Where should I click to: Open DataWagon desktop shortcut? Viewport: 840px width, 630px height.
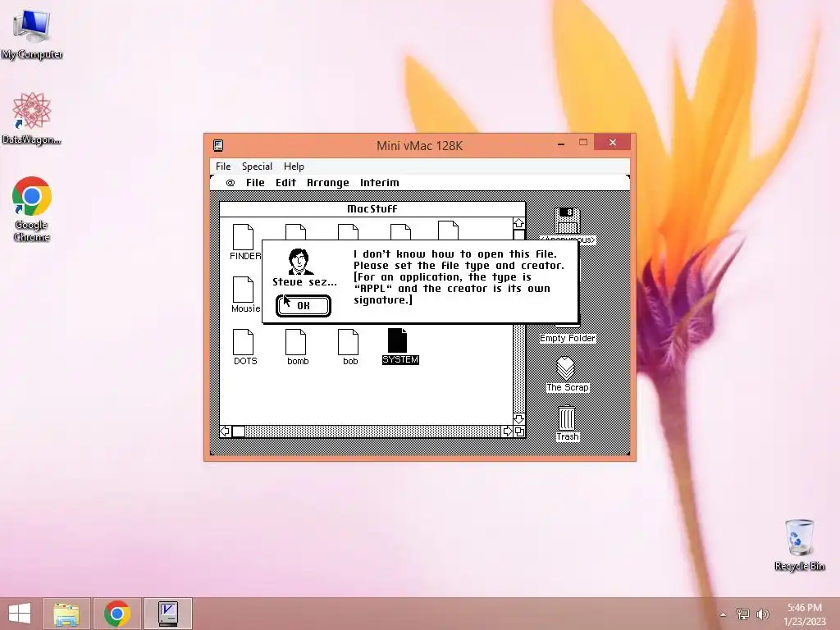(32, 118)
